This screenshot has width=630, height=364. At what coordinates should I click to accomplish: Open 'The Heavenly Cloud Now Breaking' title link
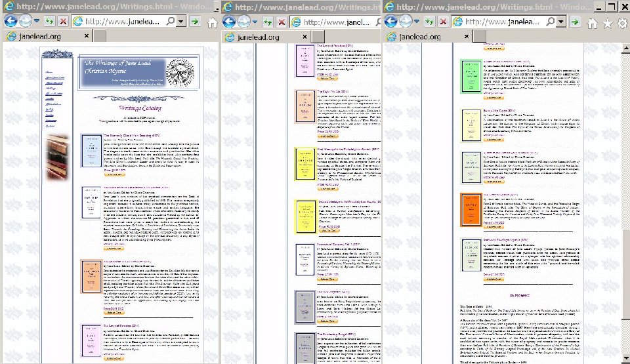tap(132, 135)
